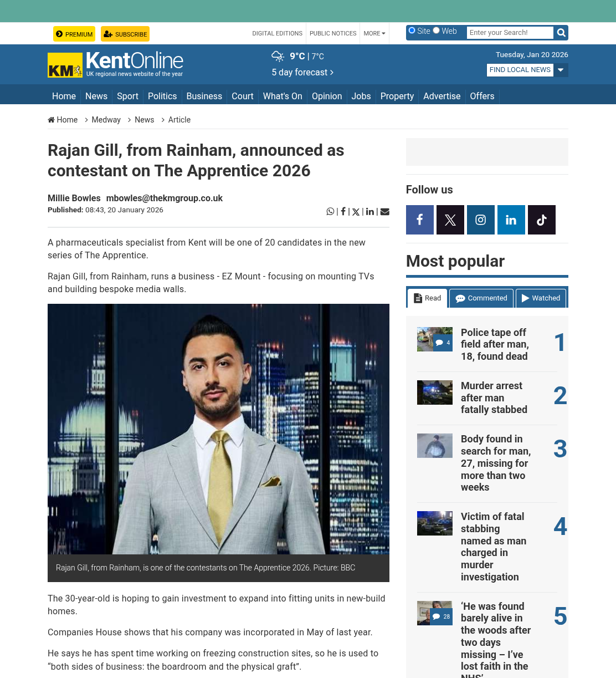Screen dimensions: 616x678
Task: Click the search magnifier icon
Action: coord(561,33)
